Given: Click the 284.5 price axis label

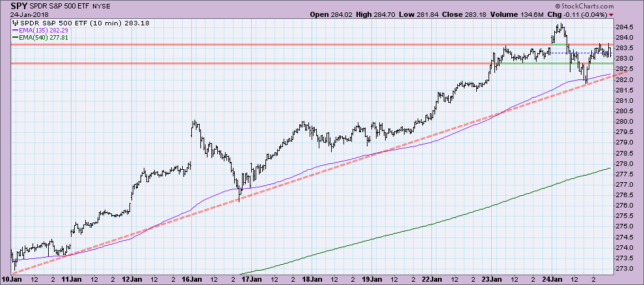Looking at the screenshot, I should tap(624, 27).
